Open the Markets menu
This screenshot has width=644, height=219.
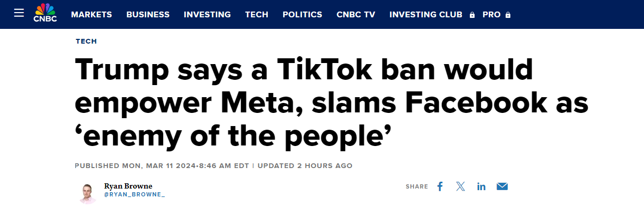(92, 15)
